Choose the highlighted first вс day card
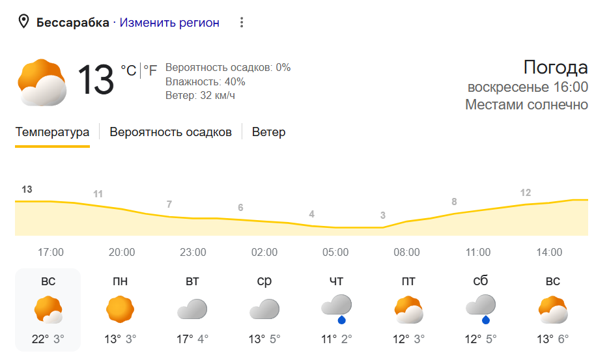The image size is (609, 364). pyautogui.click(x=48, y=310)
